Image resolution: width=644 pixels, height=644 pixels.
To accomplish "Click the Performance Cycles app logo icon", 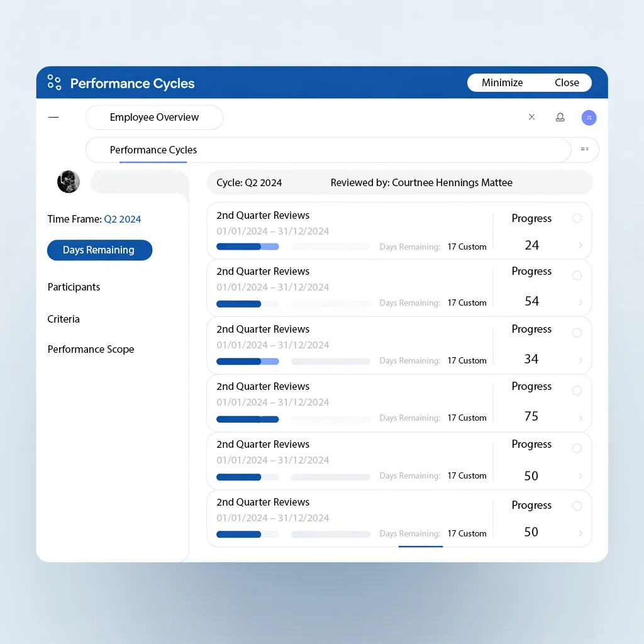I will pyautogui.click(x=55, y=83).
